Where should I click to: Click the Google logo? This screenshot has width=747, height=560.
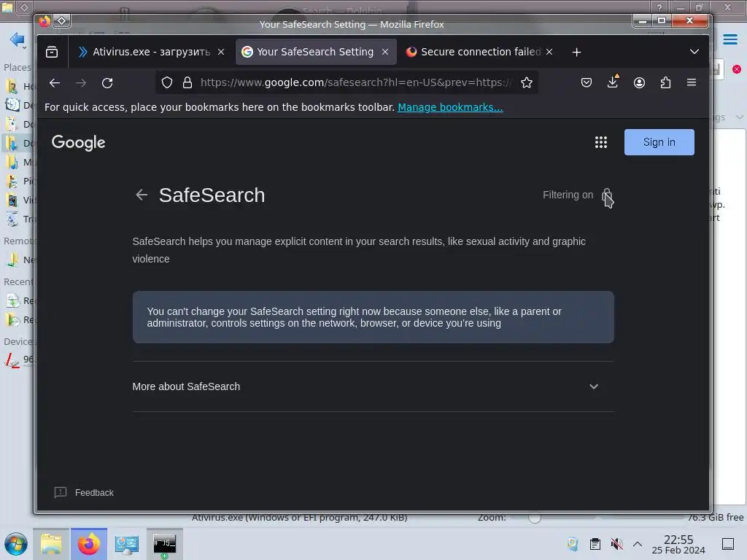(x=78, y=142)
